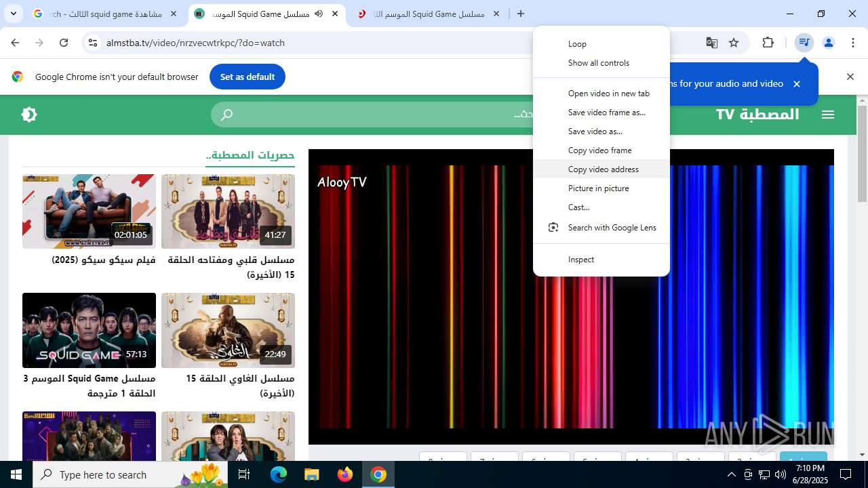
Task: Launch Firefox from taskbar
Action: pyautogui.click(x=345, y=474)
